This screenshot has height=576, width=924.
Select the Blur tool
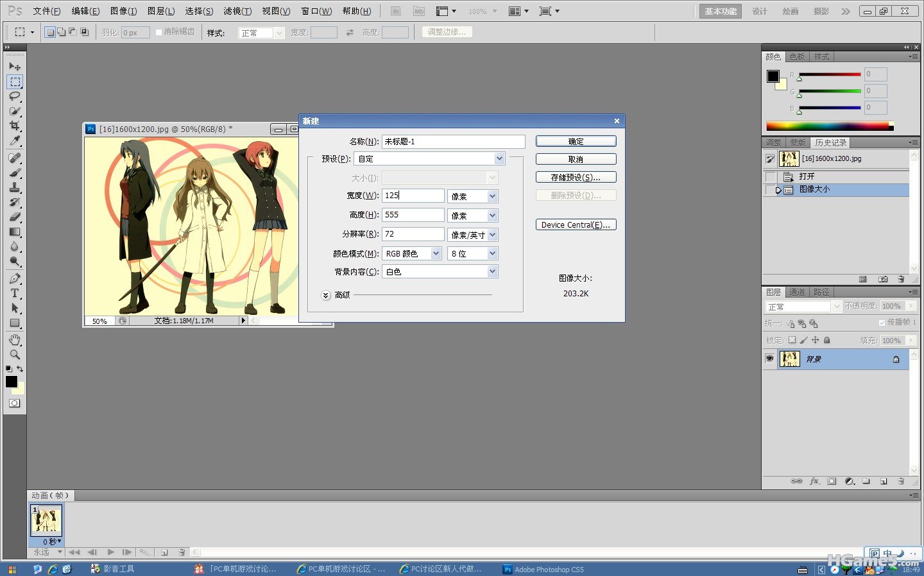coord(15,246)
